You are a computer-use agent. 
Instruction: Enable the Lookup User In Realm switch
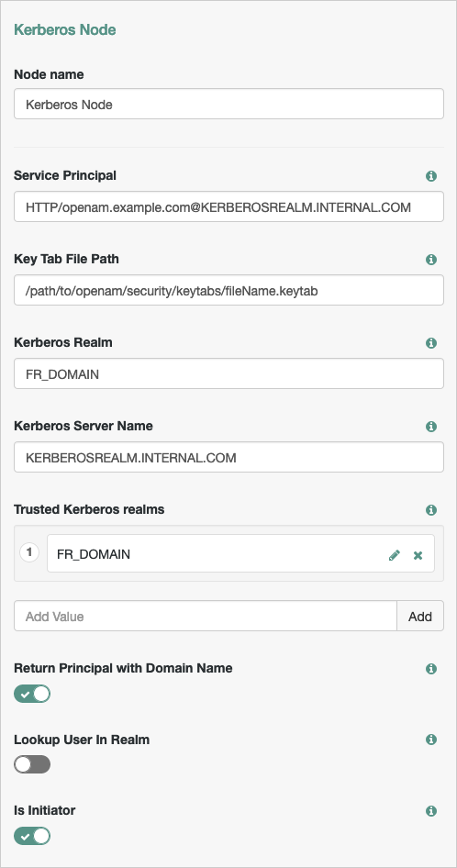[32, 764]
